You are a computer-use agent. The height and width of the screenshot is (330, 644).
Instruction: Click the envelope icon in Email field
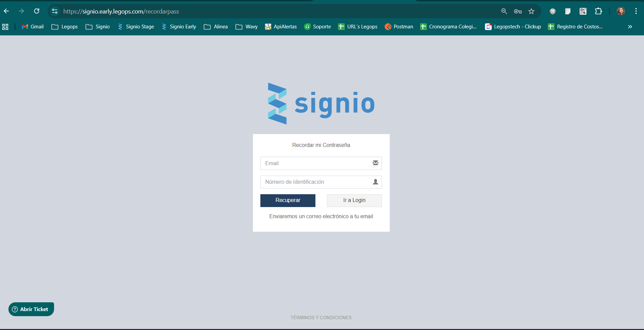(375, 163)
